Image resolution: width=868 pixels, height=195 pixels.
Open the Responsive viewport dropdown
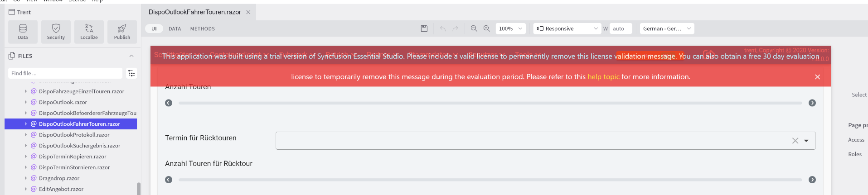point(567,29)
